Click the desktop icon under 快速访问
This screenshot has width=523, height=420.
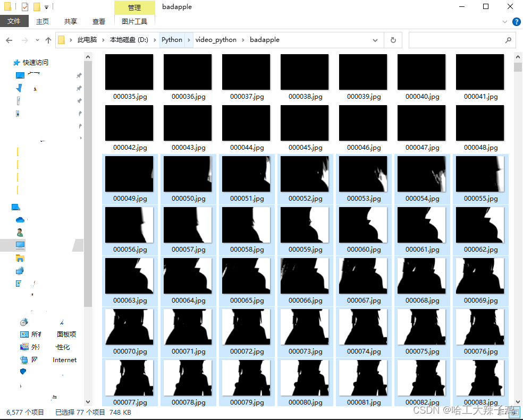(20, 75)
